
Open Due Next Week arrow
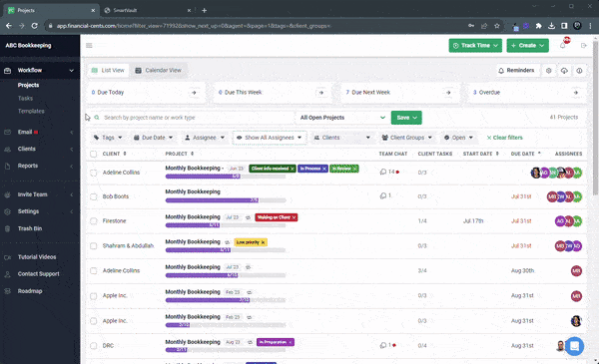click(x=448, y=93)
